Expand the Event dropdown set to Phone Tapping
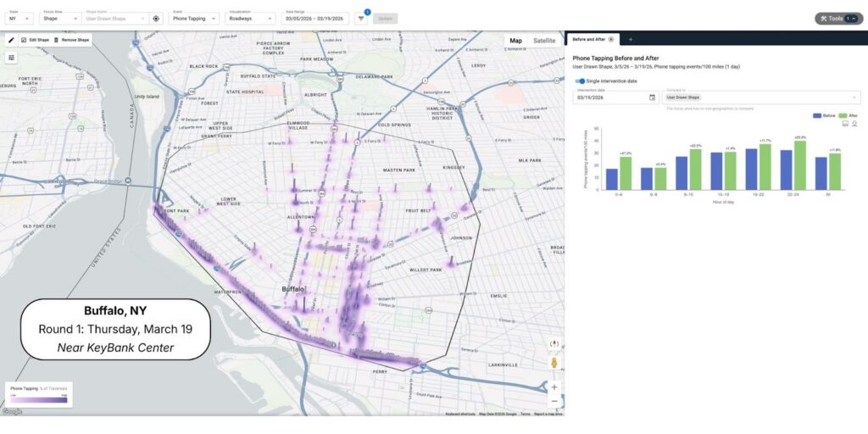Viewport: 868px width, 434px height. 193,18
